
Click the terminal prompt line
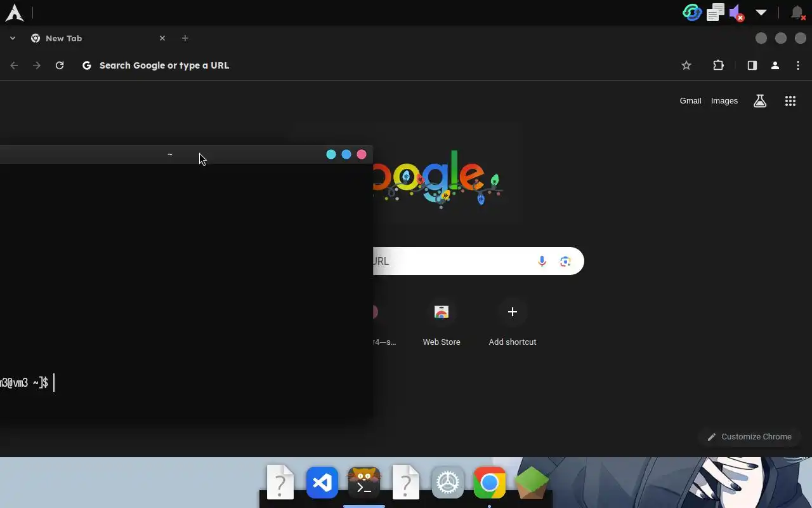point(27,383)
